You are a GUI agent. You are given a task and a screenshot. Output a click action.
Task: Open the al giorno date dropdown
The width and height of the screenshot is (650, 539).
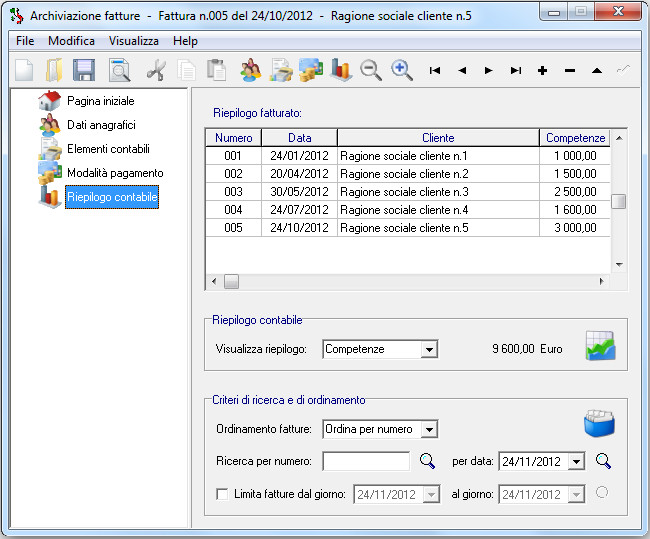click(x=576, y=495)
